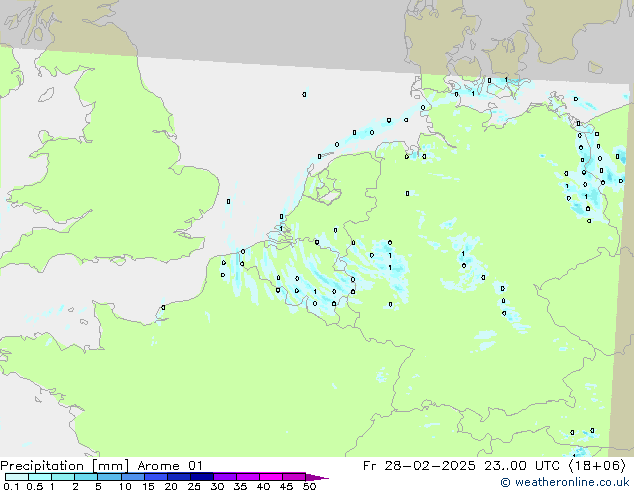The image size is (634, 490).
Task: Click the '0.5' legend scale label
Action: (x=35, y=486)
